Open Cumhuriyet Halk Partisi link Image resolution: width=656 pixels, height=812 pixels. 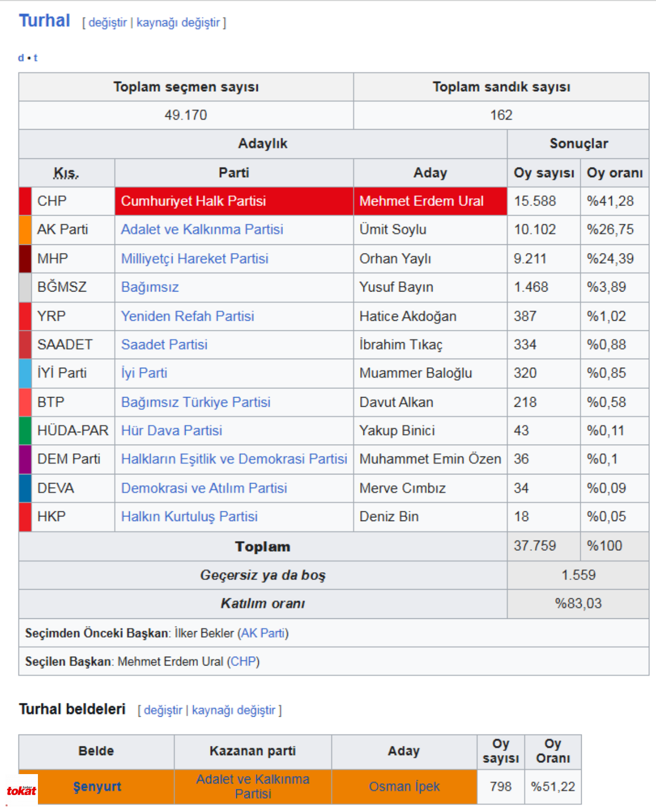(x=193, y=201)
